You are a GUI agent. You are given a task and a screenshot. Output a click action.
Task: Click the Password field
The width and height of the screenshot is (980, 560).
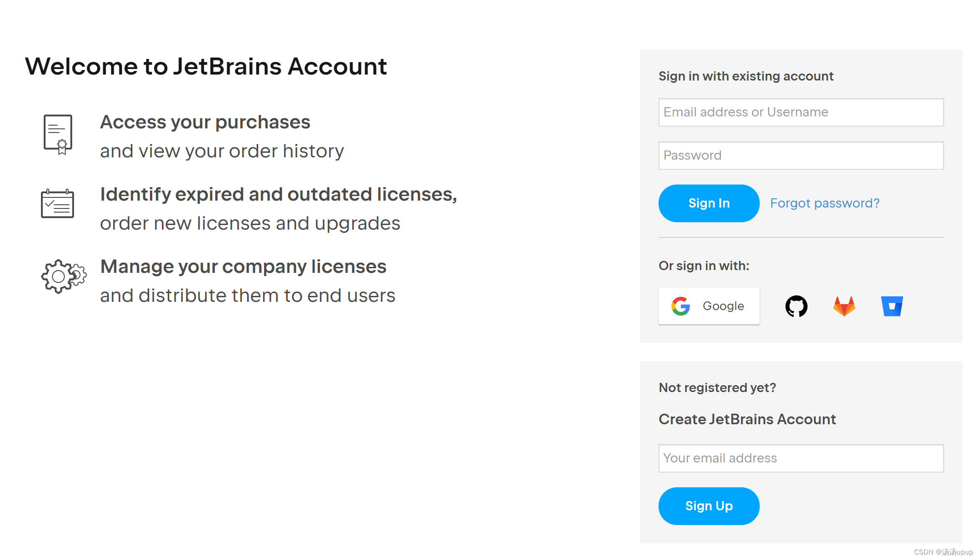click(801, 156)
